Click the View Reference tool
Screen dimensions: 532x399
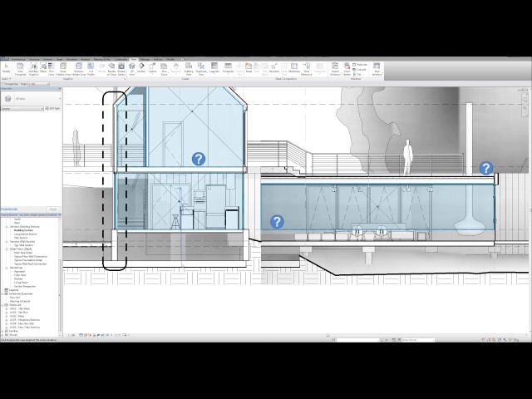coord(307,69)
